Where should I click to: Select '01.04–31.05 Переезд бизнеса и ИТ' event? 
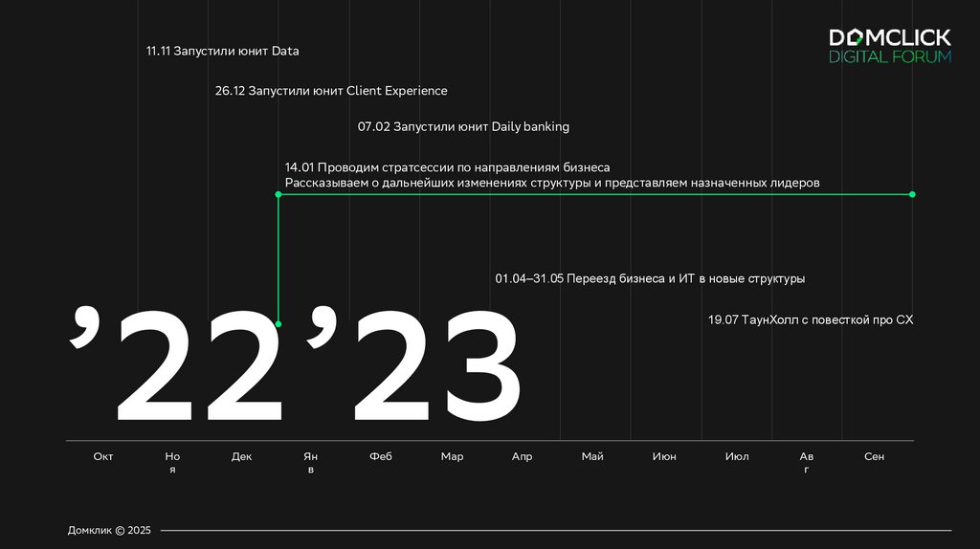coord(650,278)
